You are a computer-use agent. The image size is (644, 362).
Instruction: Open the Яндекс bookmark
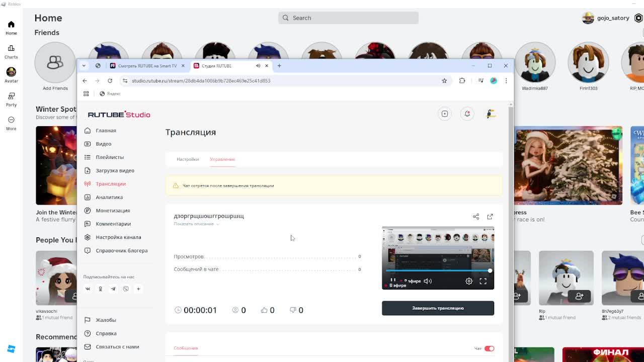pos(110,94)
